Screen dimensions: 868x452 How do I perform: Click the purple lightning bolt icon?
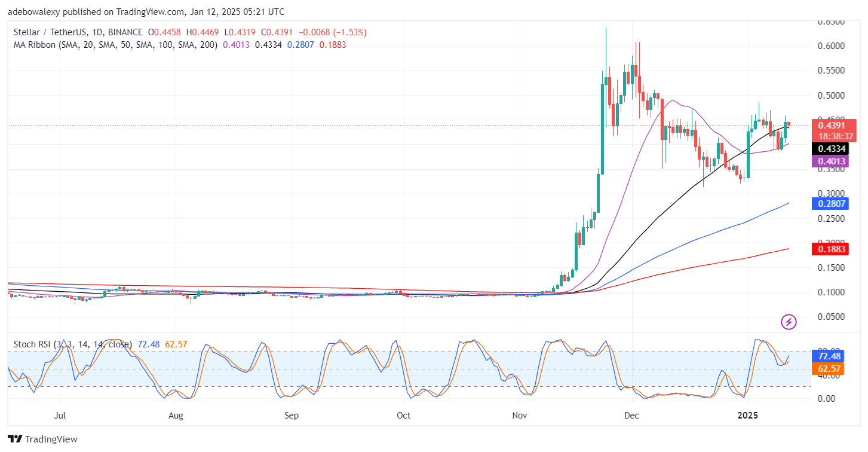pos(789,322)
